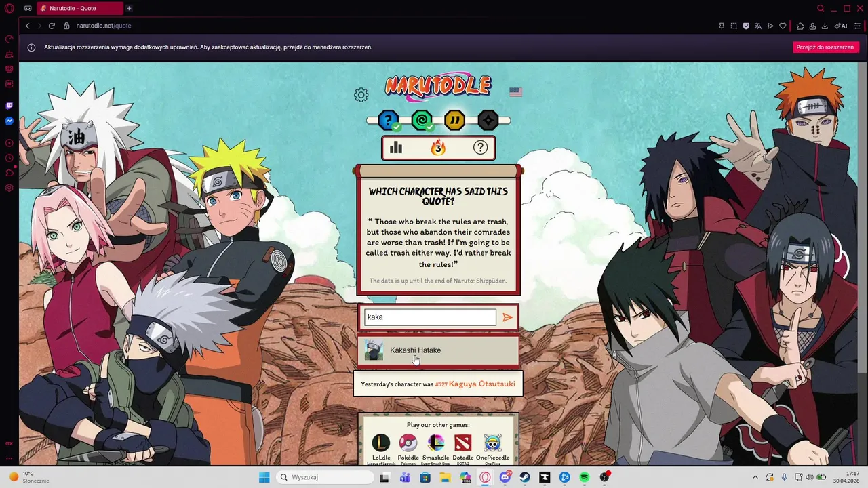Open Messenger in Opera sidebar
Image resolution: width=868 pixels, height=488 pixels.
pos(9,121)
